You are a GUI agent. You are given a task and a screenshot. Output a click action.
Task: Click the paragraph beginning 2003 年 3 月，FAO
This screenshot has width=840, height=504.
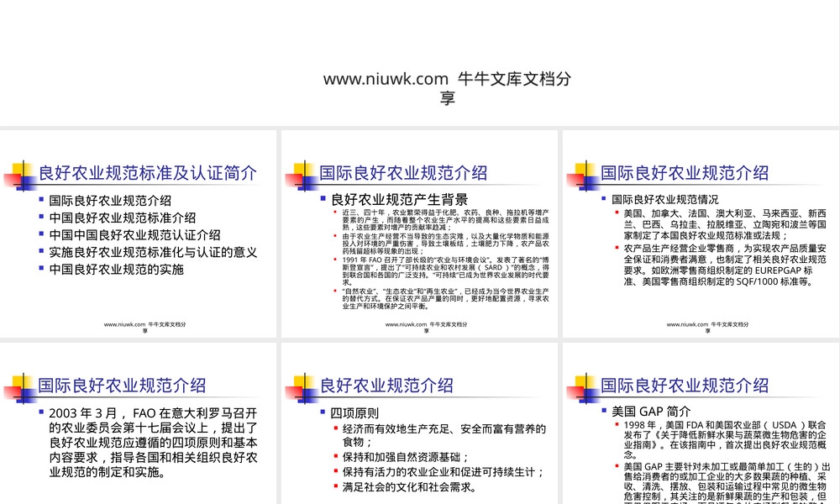tap(153, 443)
